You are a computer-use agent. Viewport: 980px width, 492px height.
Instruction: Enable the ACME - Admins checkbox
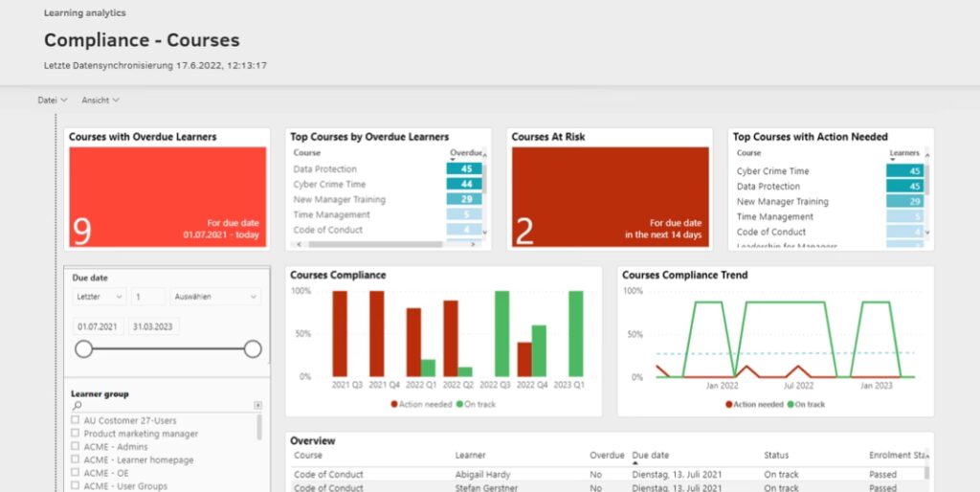(76, 447)
